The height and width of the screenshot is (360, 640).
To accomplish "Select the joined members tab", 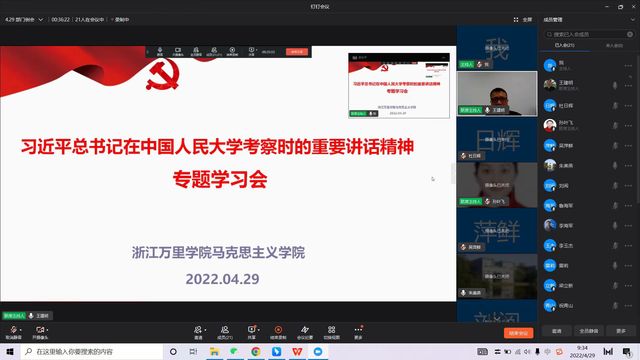I will coord(565,45).
